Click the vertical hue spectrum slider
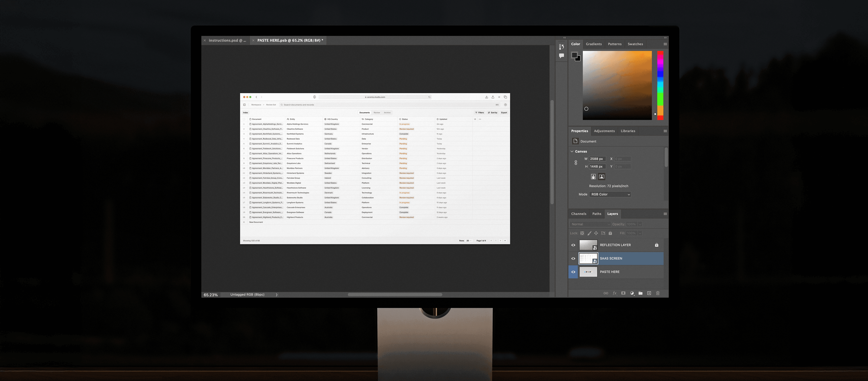868x381 pixels. [660, 85]
